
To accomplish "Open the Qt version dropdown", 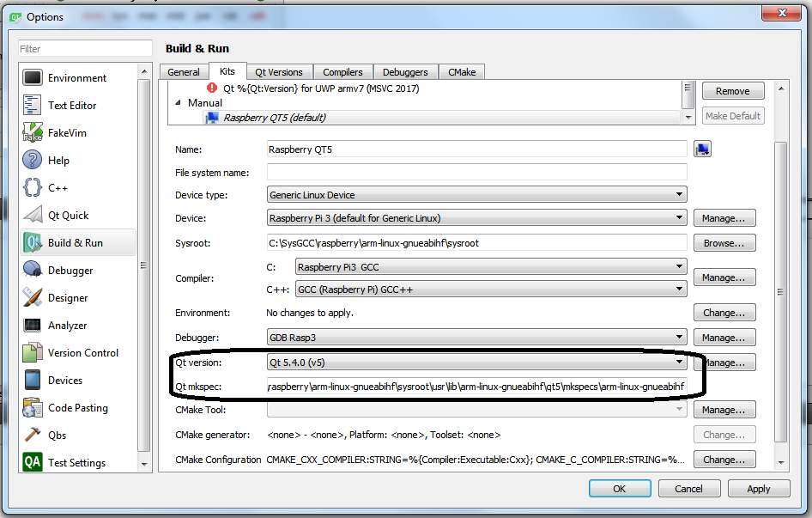I will point(477,362).
